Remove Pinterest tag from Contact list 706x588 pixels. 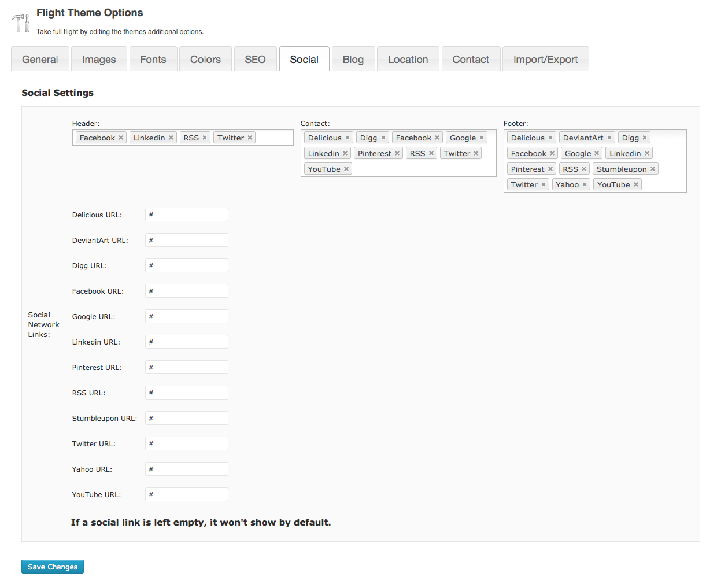click(397, 153)
